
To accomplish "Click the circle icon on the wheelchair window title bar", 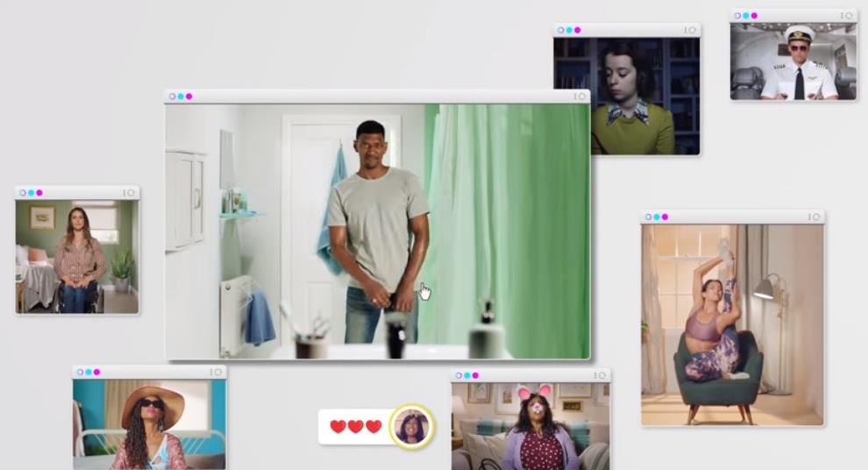I will pos(131,193).
